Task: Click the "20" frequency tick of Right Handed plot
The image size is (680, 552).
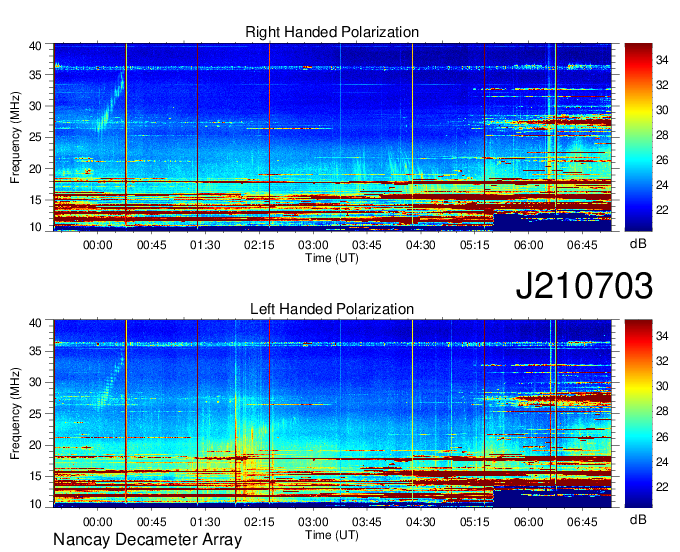Action: [36, 169]
